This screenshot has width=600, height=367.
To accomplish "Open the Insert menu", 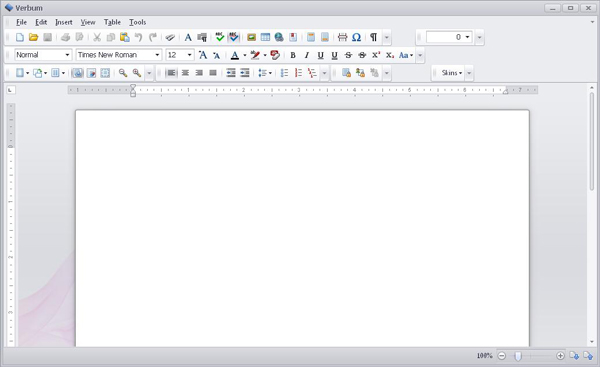I will click(64, 22).
